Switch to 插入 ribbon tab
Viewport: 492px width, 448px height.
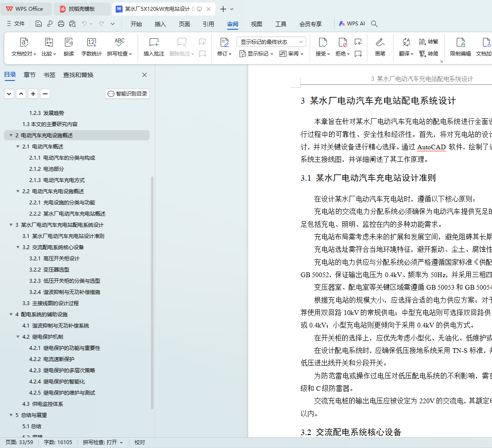160,24
